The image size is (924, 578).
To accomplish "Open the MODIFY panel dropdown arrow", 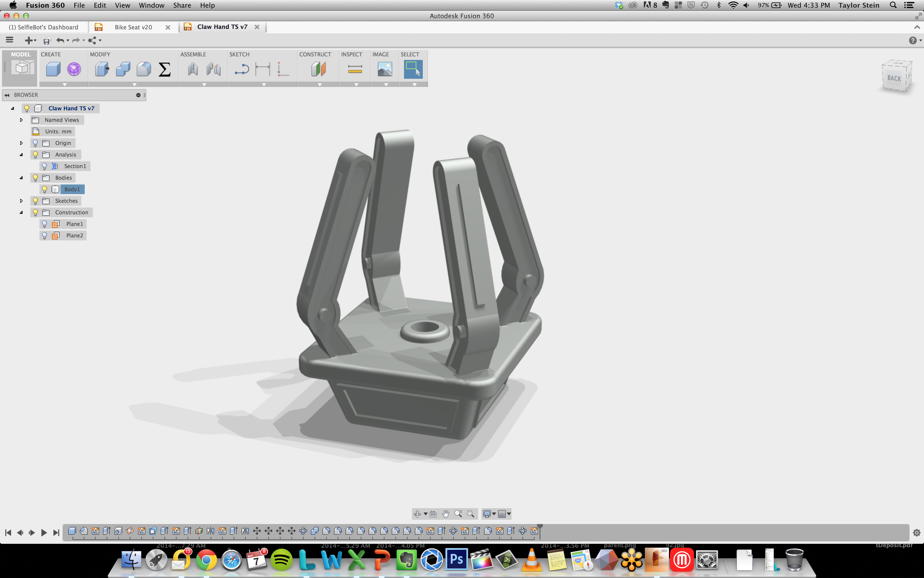I will point(134,85).
